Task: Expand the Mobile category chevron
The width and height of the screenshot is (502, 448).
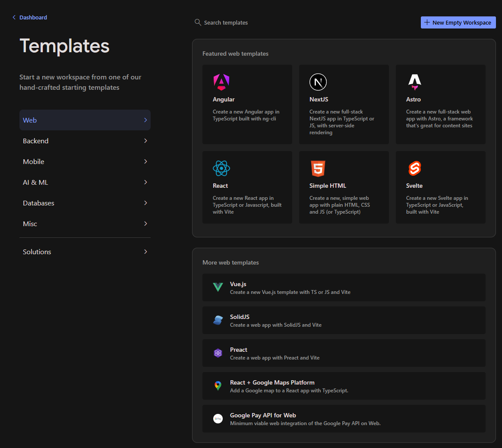Action: pyautogui.click(x=145, y=161)
